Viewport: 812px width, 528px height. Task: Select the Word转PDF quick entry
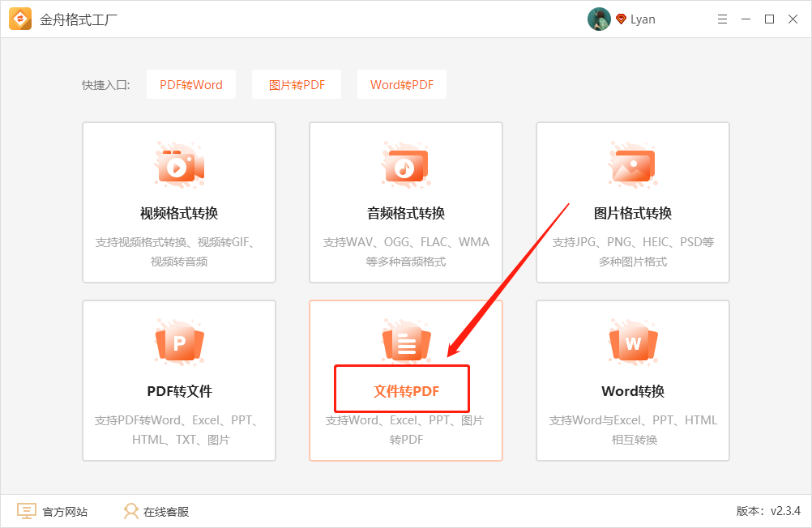point(402,84)
